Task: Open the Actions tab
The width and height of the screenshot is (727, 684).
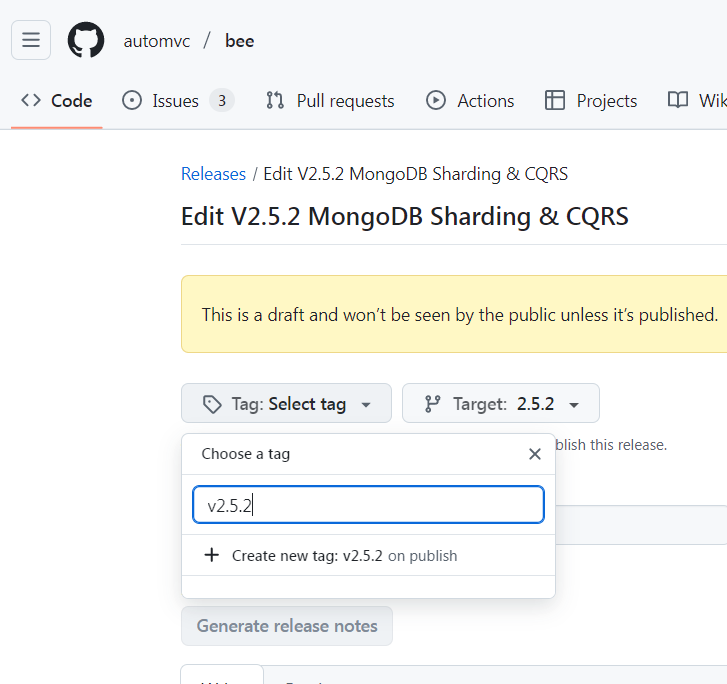Action: (470, 101)
